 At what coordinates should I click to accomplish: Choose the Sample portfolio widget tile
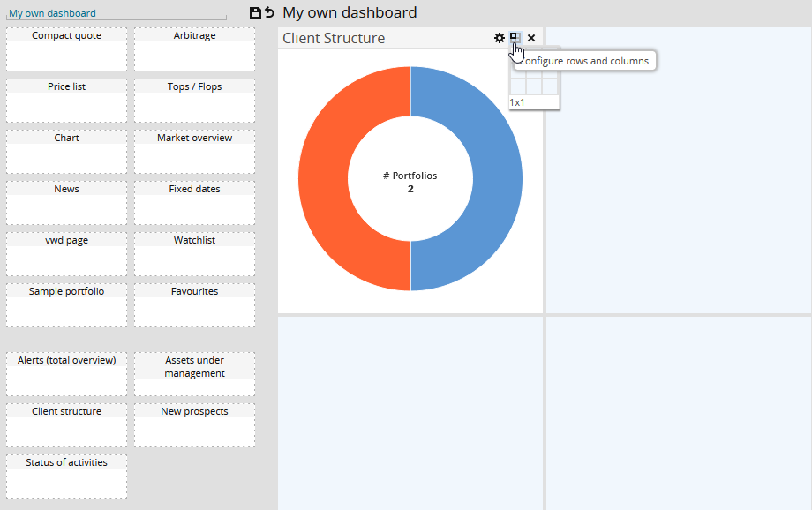[67, 305]
